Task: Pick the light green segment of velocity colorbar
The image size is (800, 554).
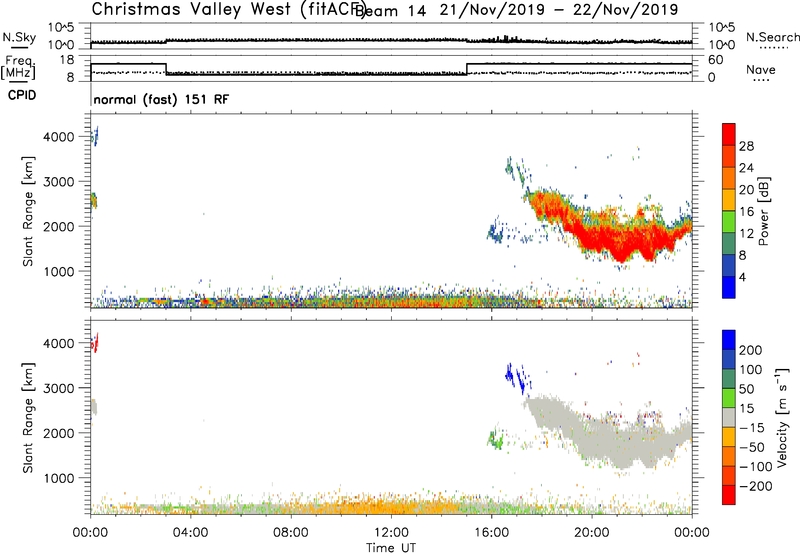Action: point(729,398)
